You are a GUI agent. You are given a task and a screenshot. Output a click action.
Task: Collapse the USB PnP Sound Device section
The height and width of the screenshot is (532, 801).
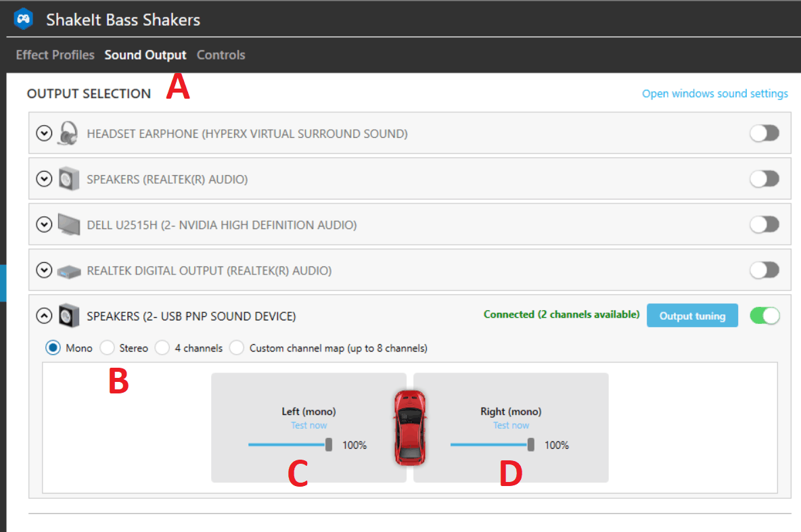pyautogui.click(x=44, y=316)
